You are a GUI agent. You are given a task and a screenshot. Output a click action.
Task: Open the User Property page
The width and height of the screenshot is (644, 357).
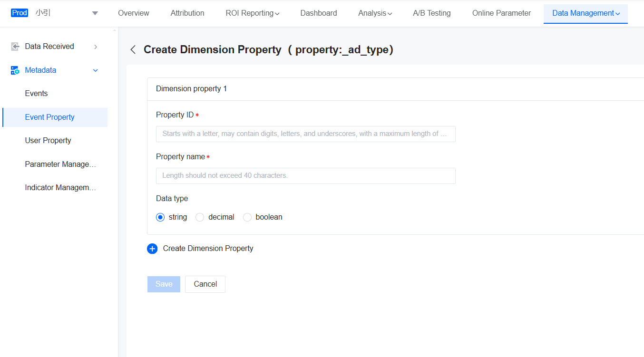pyautogui.click(x=48, y=140)
